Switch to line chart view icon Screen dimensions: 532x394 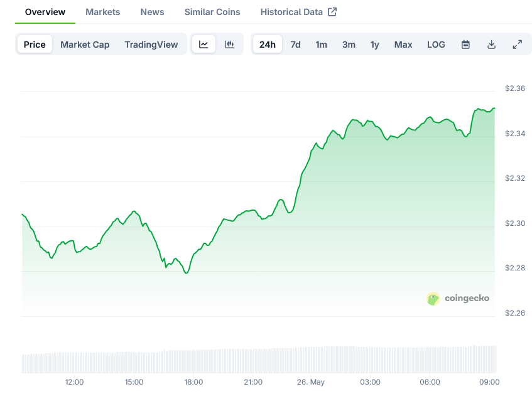[x=204, y=45]
